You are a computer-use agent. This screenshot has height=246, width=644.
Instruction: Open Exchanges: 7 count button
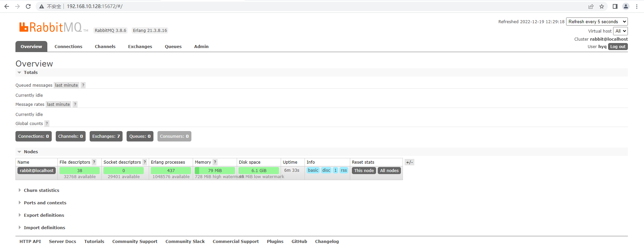[106, 136]
